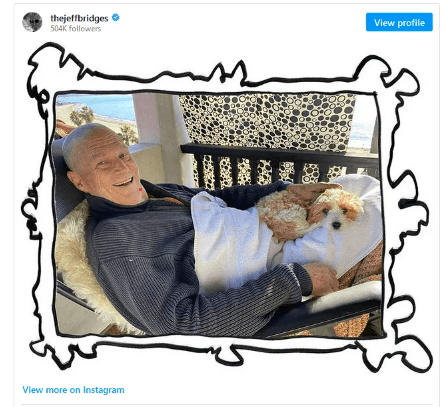
Task: Click the thejeffbridges profile avatar
Action: 32,22
